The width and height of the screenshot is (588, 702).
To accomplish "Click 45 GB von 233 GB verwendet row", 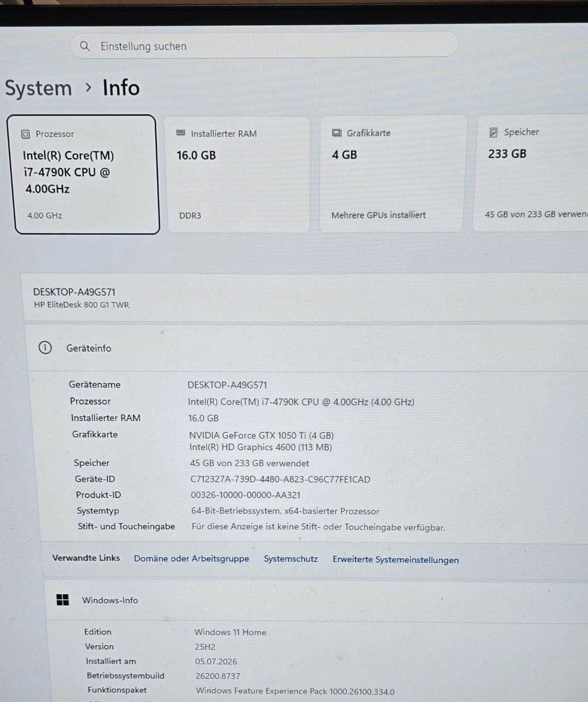I will tap(250, 463).
